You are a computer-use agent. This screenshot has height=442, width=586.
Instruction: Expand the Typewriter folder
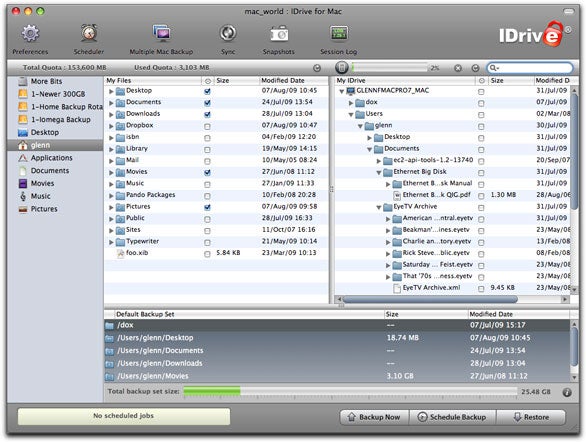click(x=111, y=242)
